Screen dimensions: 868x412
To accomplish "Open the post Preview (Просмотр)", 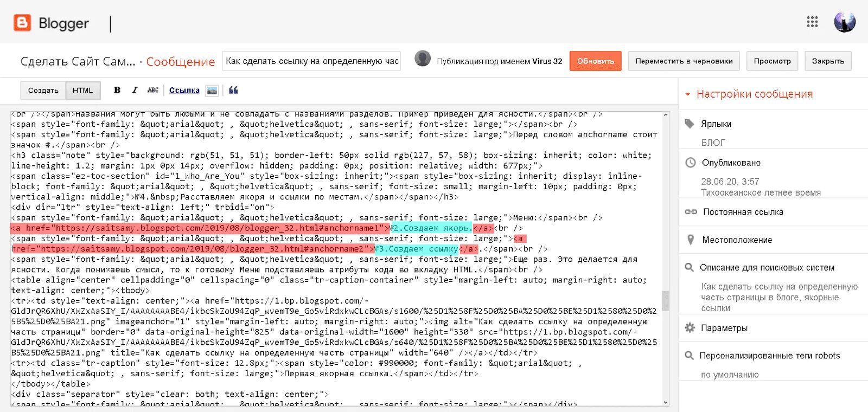I will pos(772,61).
